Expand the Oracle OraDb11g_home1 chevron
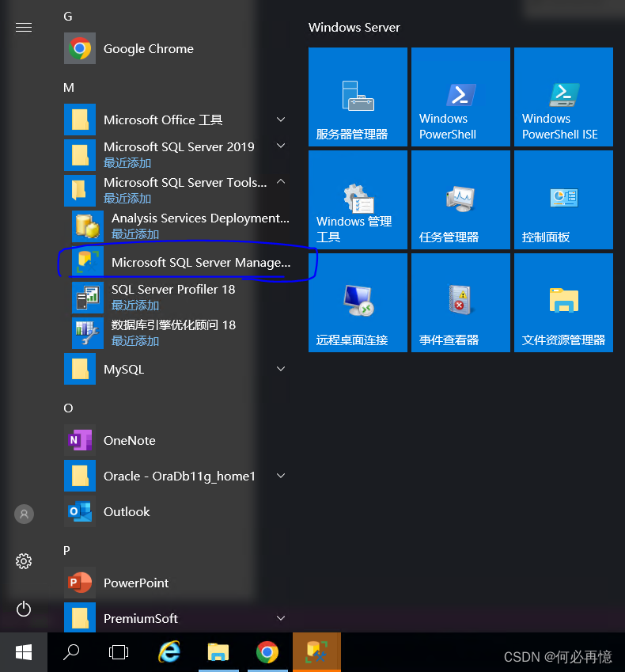This screenshot has height=672, width=625. [281, 475]
